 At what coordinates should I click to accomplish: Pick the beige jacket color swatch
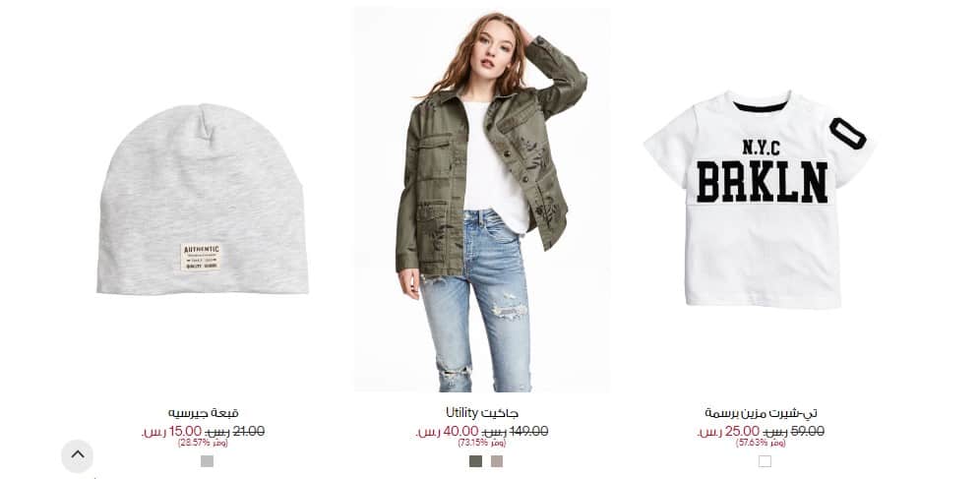(496, 461)
